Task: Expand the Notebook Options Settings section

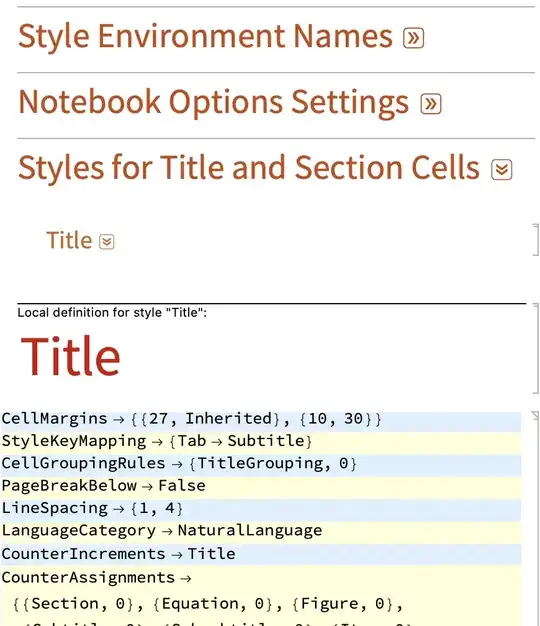Action: (x=431, y=104)
